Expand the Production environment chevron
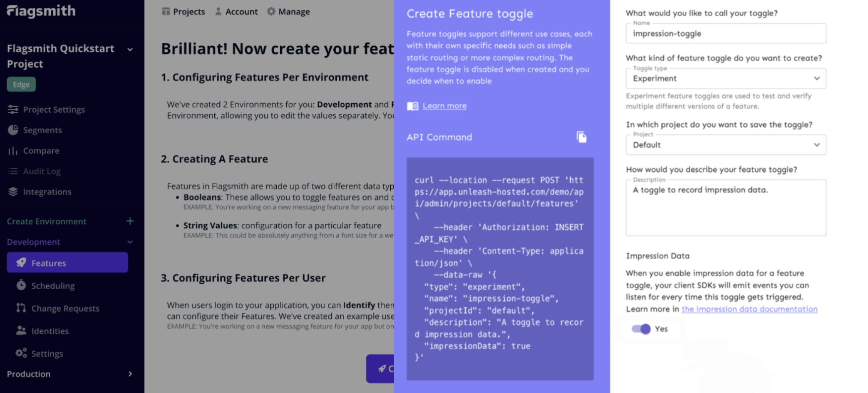The height and width of the screenshot is (393, 868). [130, 374]
